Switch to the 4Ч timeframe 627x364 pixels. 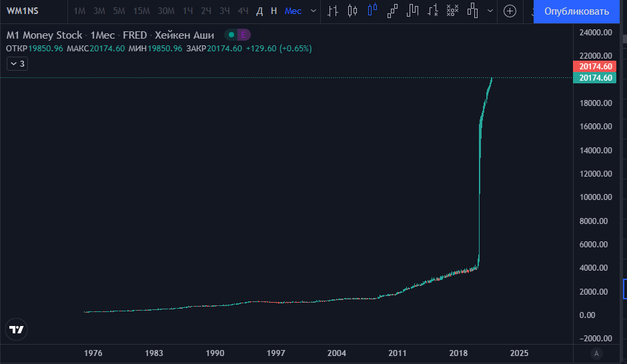[243, 11]
